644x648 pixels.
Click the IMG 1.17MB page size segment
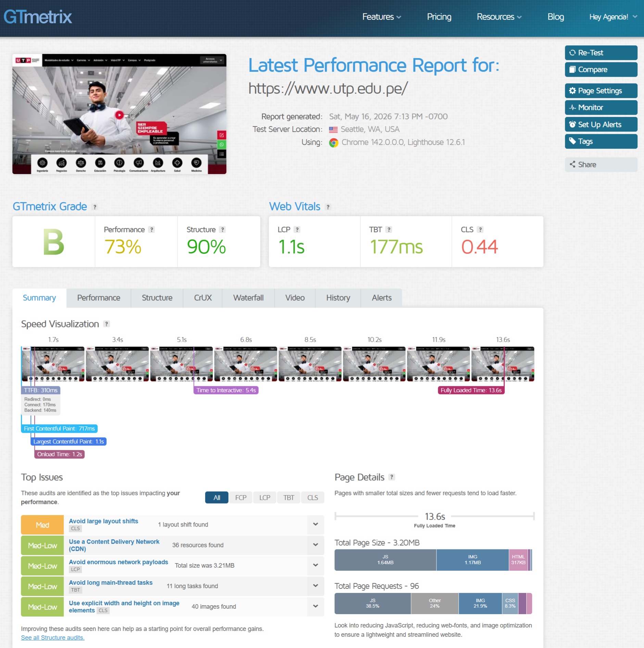point(472,560)
